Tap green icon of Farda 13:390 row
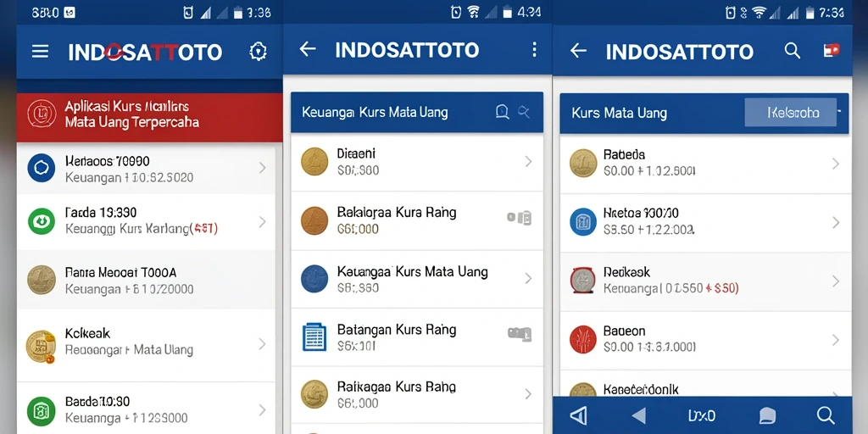The image size is (868, 434). 42,221
